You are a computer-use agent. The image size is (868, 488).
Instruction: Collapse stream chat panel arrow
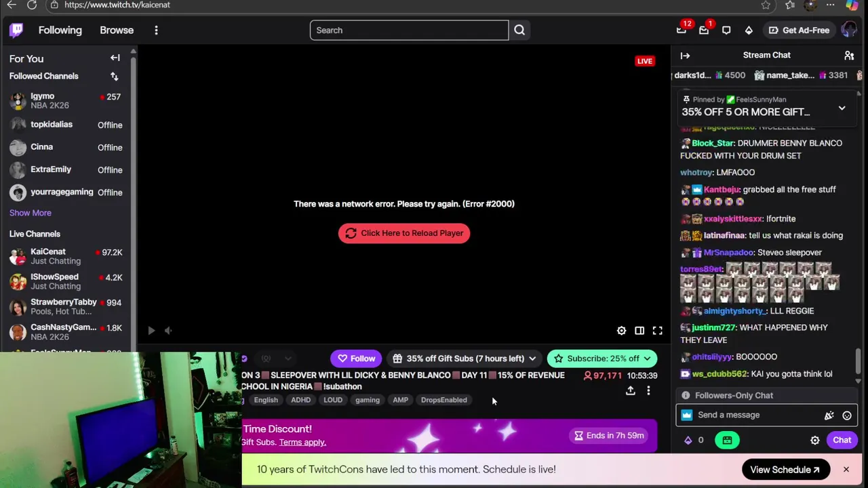(x=685, y=56)
